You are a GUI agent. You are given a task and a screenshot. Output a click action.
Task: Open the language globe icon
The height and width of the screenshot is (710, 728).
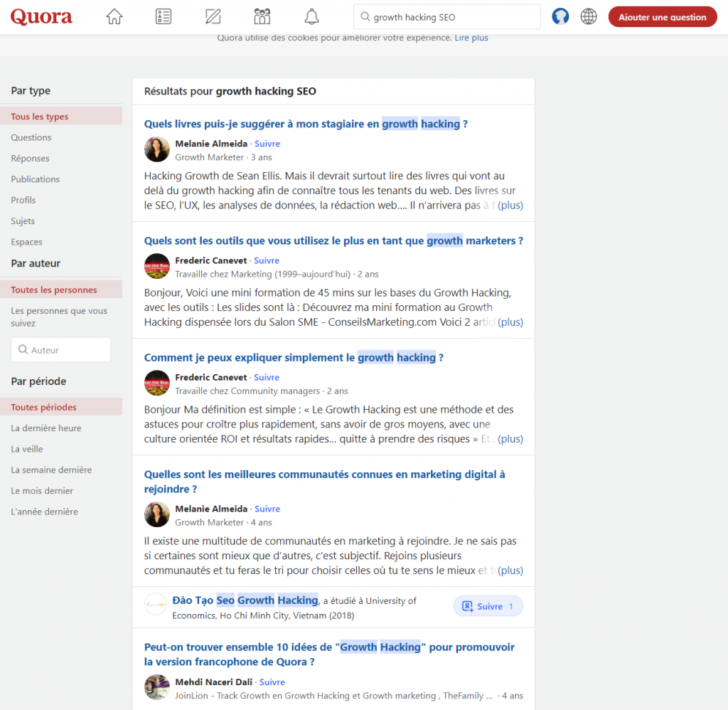[589, 17]
